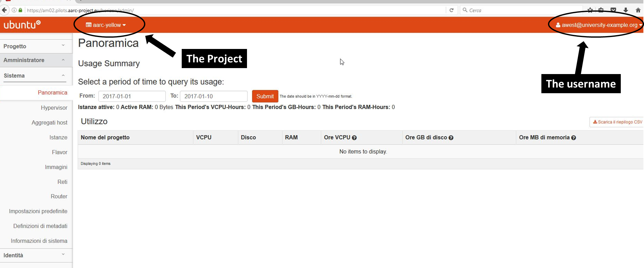Click Scarica il riepilogo CSV button
This screenshot has width=644, height=268.
click(617, 122)
